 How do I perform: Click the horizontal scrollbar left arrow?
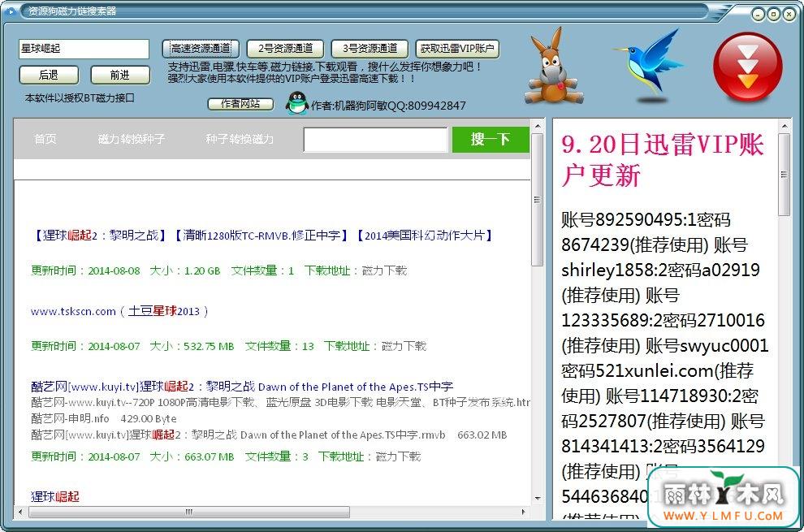pos(20,512)
